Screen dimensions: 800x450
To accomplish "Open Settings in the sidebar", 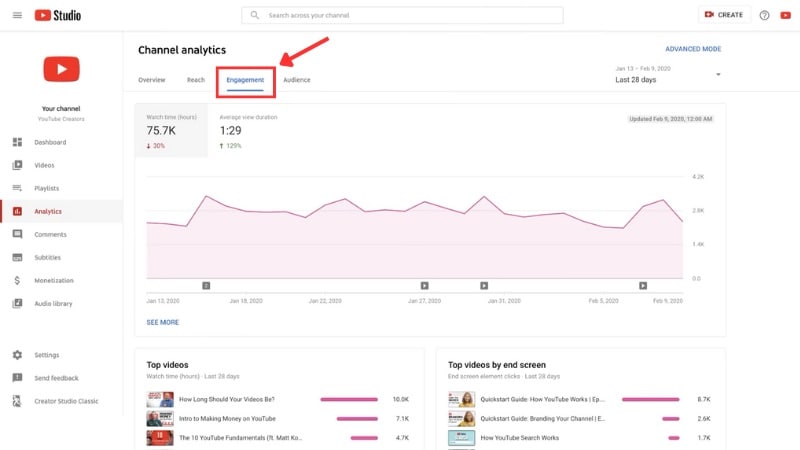I will (61, 355).
